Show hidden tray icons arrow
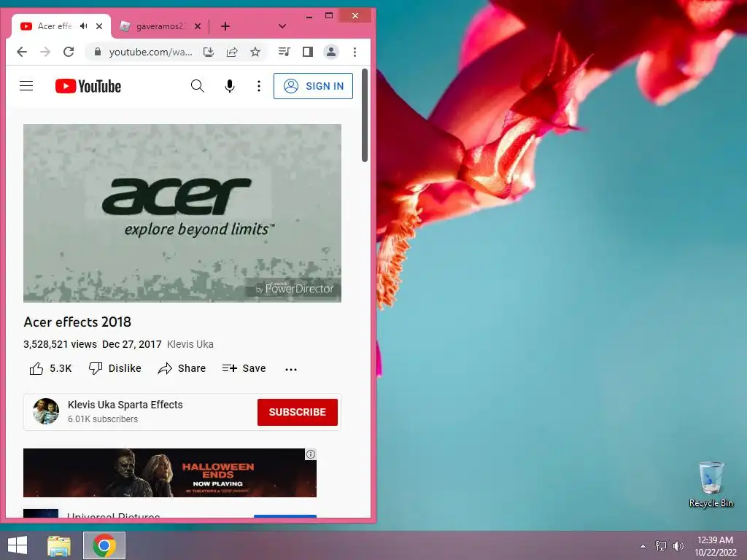The height and width of the screenshot is (560, 747). click(643, 546)
